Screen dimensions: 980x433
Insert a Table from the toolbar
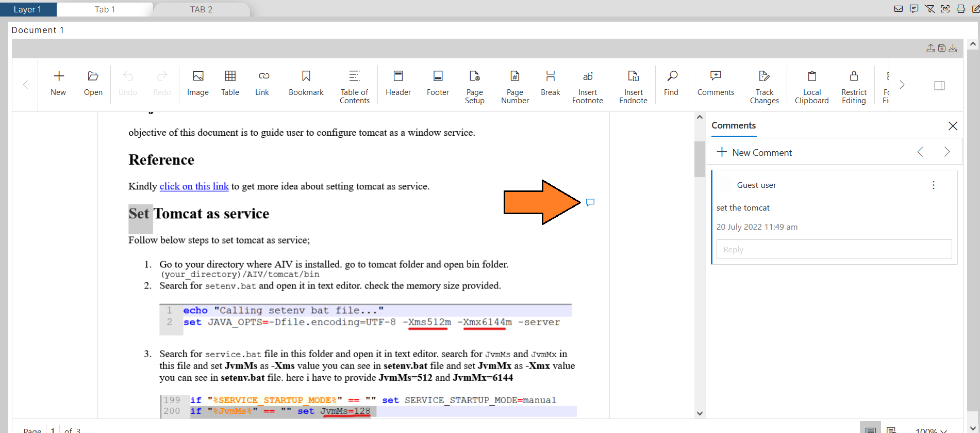tap(230, 84)
